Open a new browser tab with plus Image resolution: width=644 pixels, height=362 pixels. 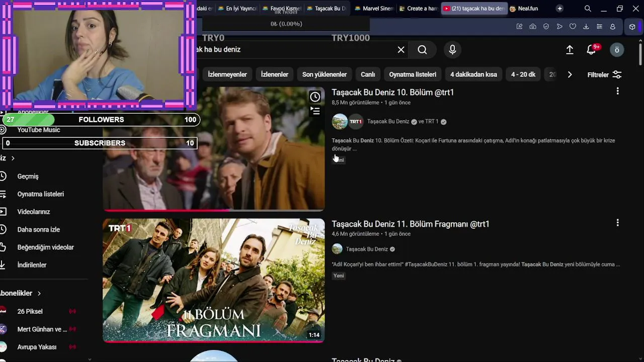(559, 9)
